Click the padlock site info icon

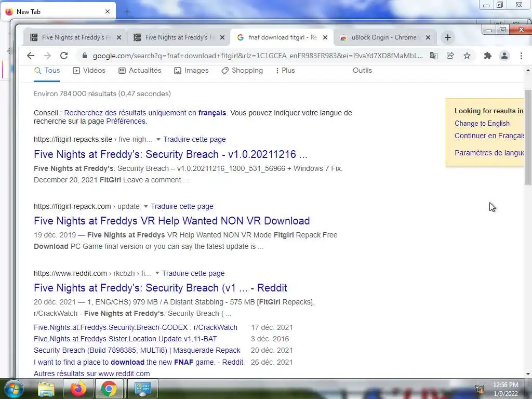(85, 56)
